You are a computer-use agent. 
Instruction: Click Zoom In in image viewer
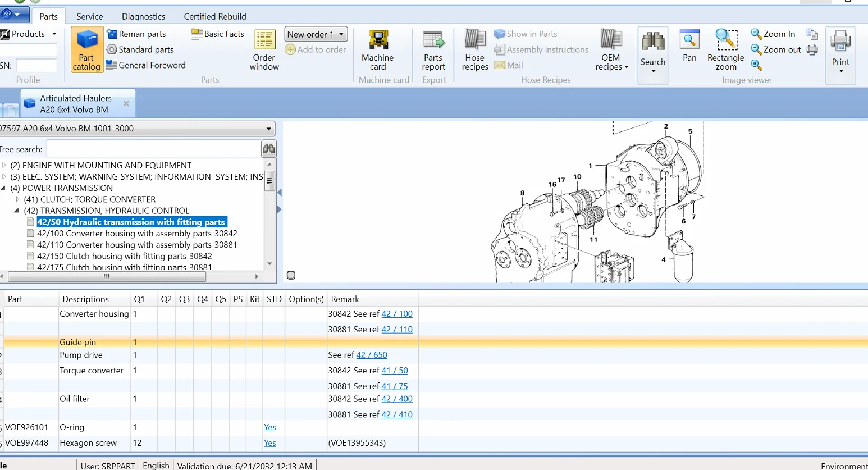(773, 34)
